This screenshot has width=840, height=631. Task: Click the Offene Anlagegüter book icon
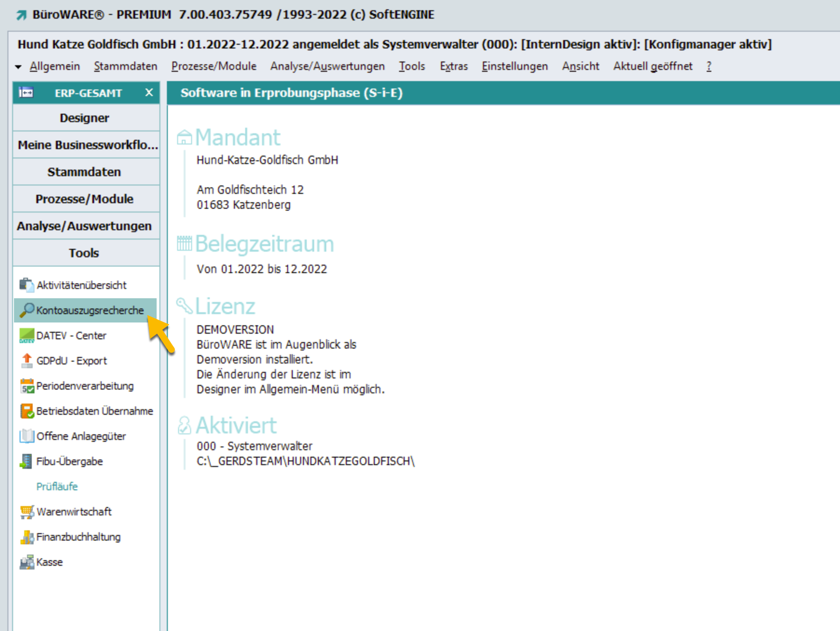tap(27, 436)
